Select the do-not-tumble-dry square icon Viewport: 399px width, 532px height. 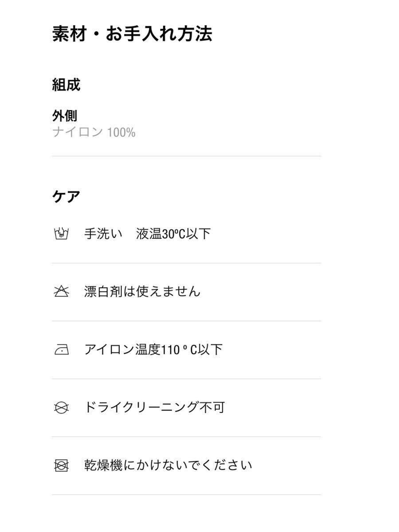(61, 465)
